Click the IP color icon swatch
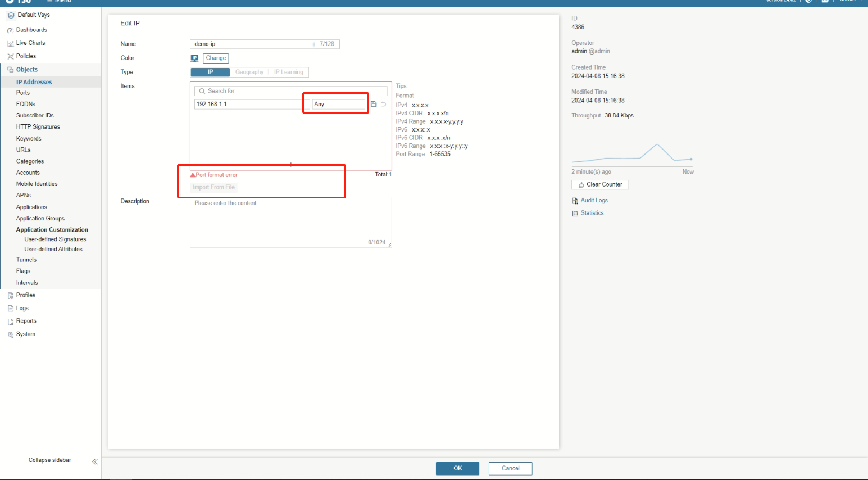Screen dimensions: 868x480 point(194,58)
